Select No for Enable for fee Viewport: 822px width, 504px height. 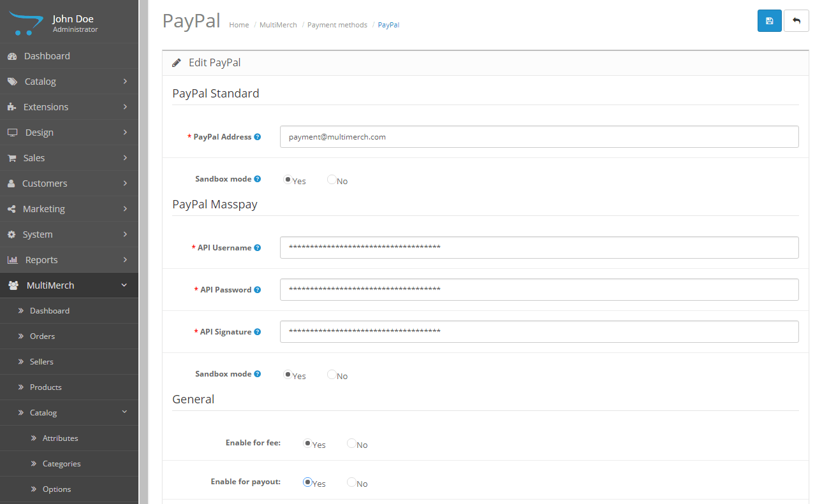[351, 443]
